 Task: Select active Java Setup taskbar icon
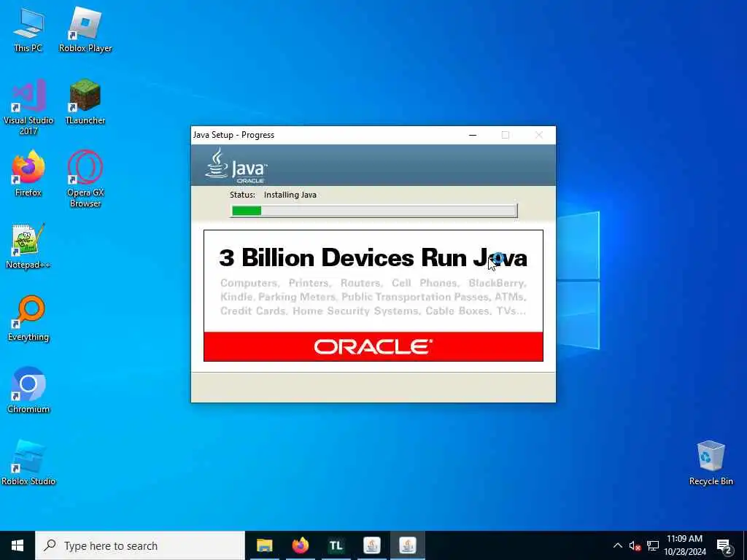tap(407, 545)
